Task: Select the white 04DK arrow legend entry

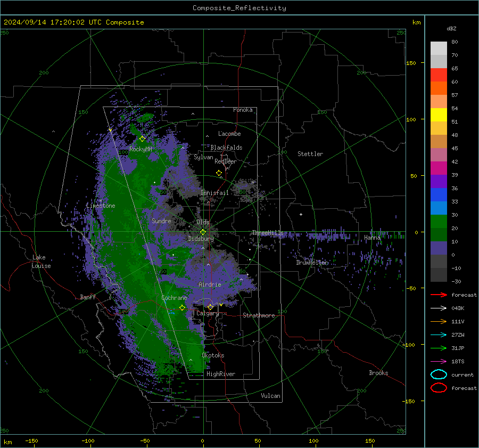Action: click(439, 308)
